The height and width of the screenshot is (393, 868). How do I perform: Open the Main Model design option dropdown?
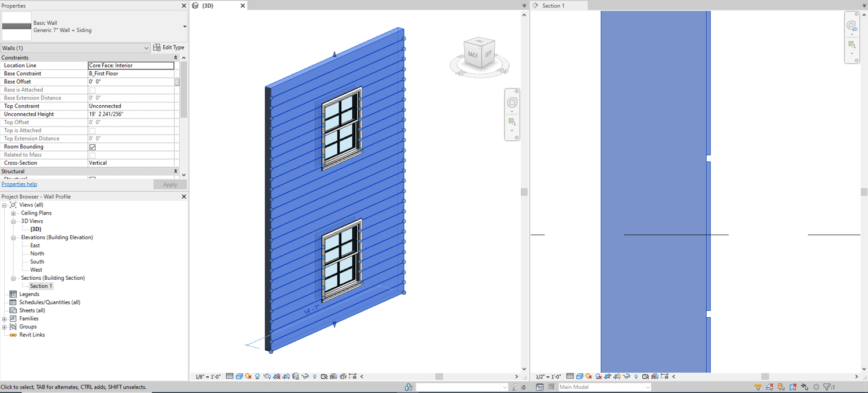coord(604,387)
